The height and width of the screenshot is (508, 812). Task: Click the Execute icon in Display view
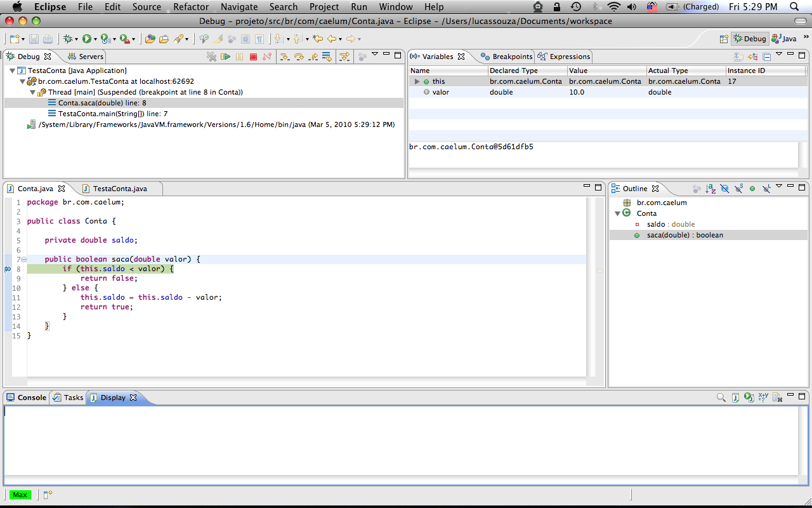pyautogui.click(x=749, y=398)
